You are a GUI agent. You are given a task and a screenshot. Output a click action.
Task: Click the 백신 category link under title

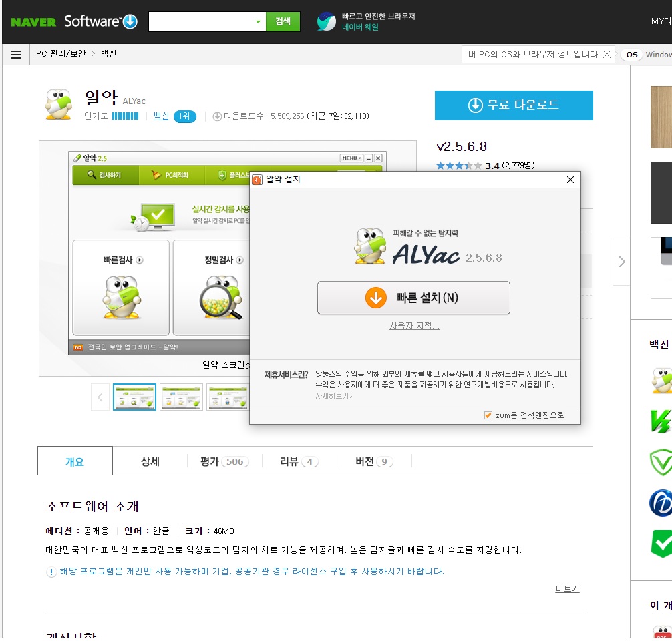pos(161,116)
